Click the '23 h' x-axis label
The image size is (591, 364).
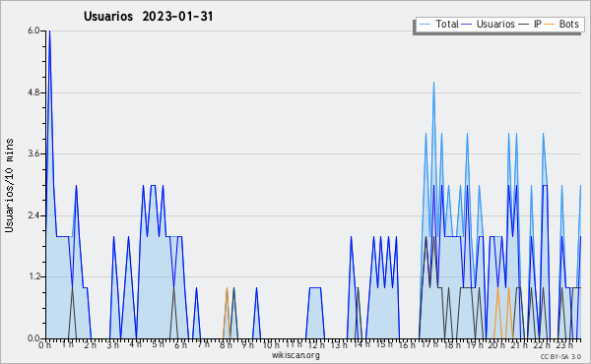tap(565, 344)
